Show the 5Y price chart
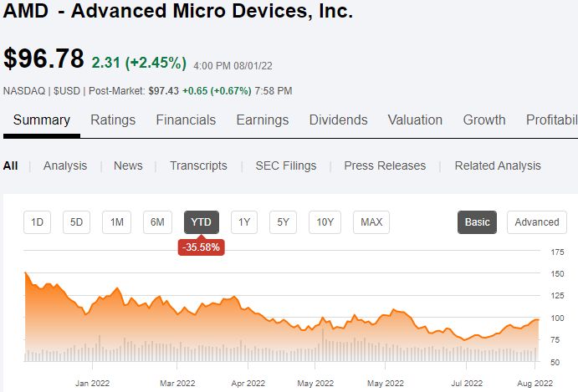Image resolution: width=578 pixels, height=392 pixels. coord(283,222)
